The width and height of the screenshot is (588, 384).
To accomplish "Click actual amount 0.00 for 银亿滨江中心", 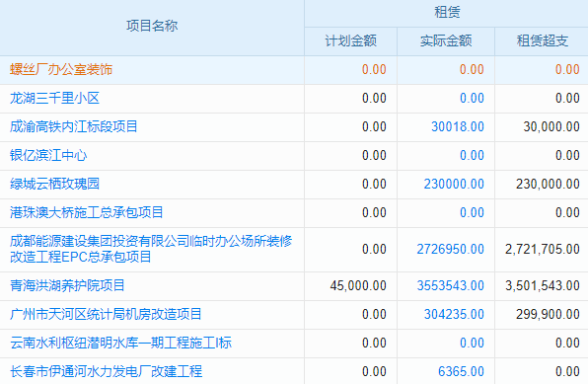I will (472, 155).
